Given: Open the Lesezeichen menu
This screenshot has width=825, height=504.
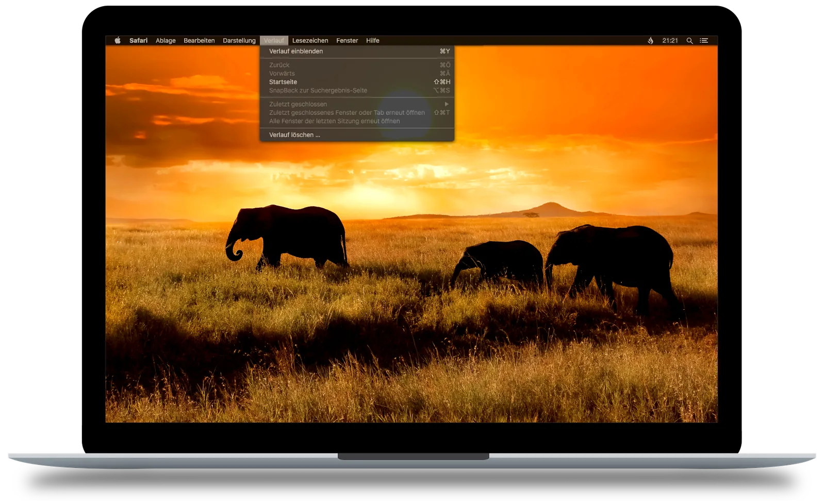Looking at the screenshot, I should tap(310, 40).
